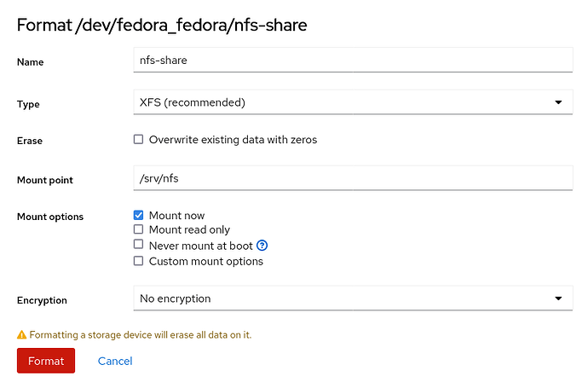The image size is (588, 388).
Task: Expand the No encryption dropdown
Action: click(x=341, y=298)
